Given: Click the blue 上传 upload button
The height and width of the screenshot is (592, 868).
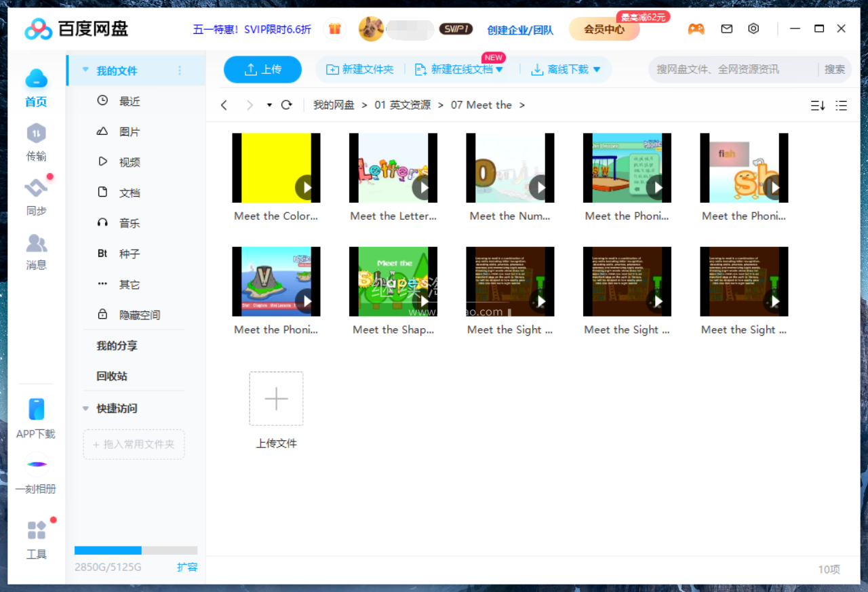Looking at the screenshot, I should click(x=262, y=69).
